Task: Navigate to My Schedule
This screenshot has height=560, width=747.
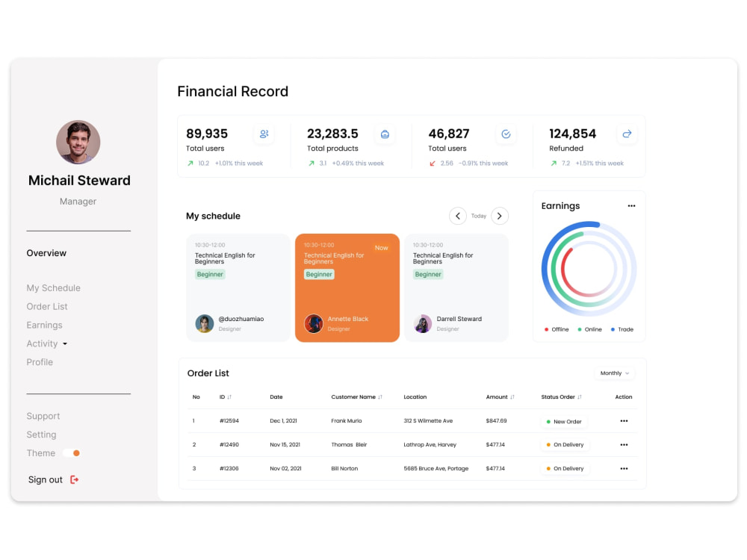Action: click(53, 288)
